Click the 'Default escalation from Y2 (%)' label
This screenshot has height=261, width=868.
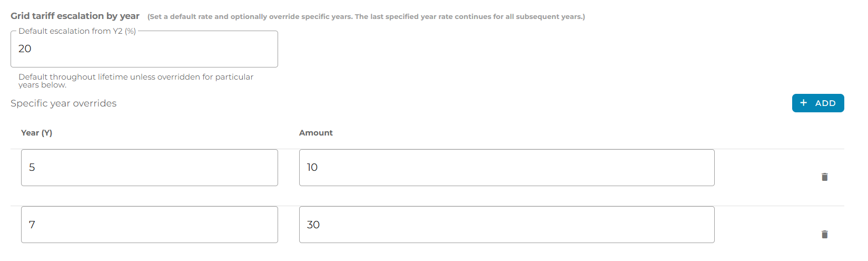tap(77, 31)
